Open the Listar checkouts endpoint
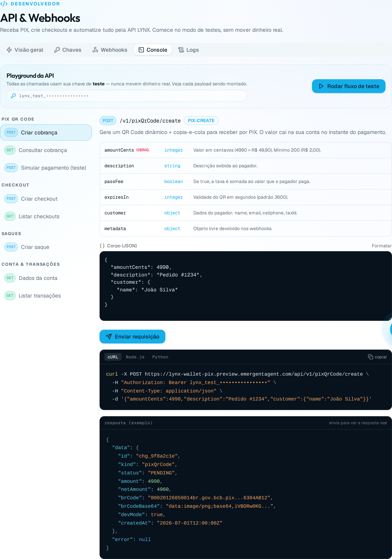The height and width of the screenshot is (559, 392). 46,217
